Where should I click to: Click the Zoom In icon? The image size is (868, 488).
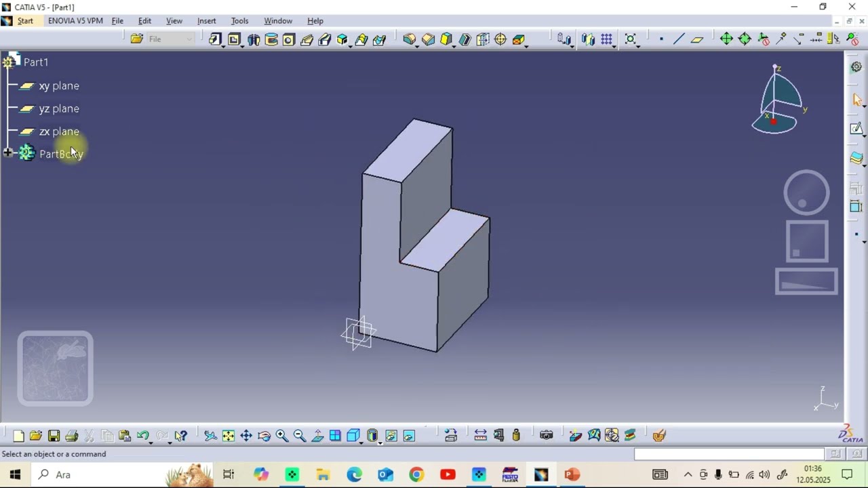coord(282,436)
